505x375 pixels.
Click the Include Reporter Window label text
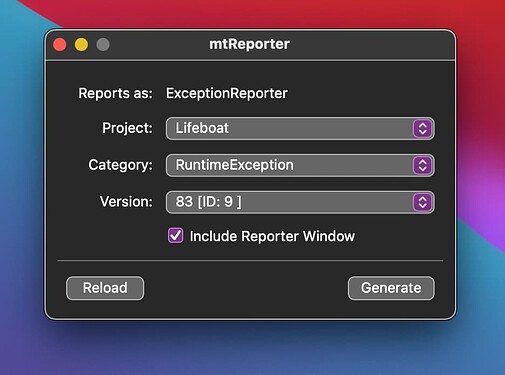point(272,236)
